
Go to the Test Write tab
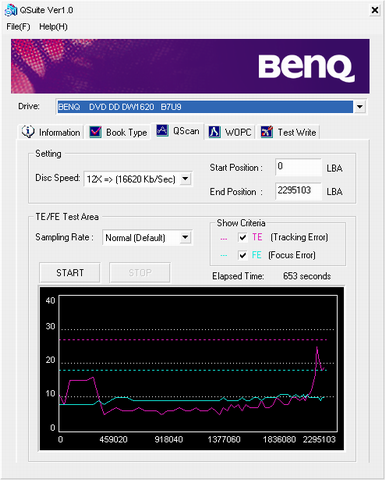(288, 132)
